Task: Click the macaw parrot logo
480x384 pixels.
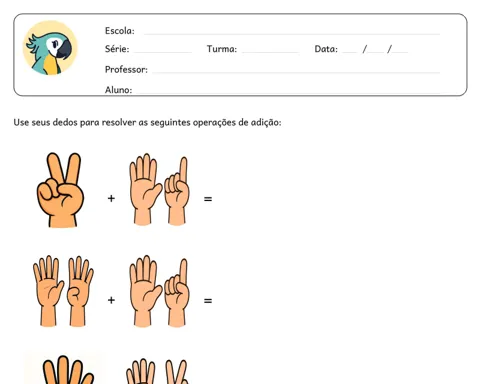Action: pos(50,48)
